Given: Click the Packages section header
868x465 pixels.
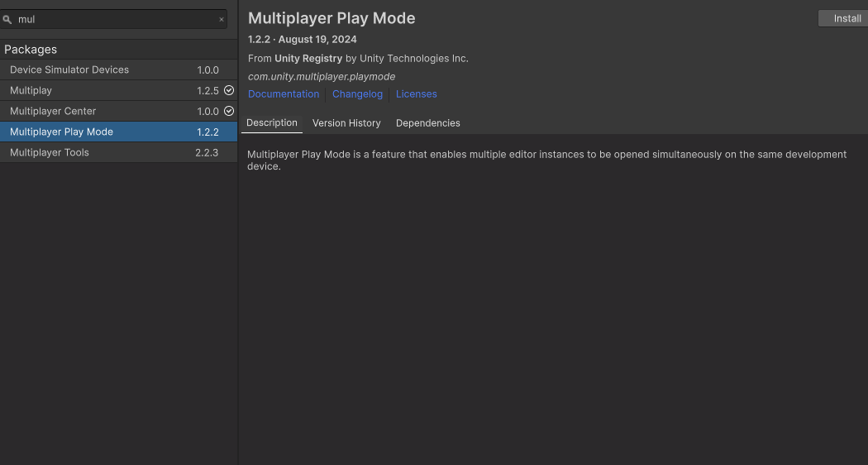Looking at the screenshot, I should 118,50.
